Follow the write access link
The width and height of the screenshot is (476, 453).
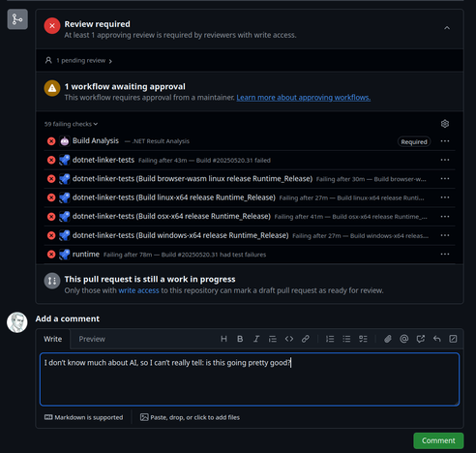[x=138, y=290]
